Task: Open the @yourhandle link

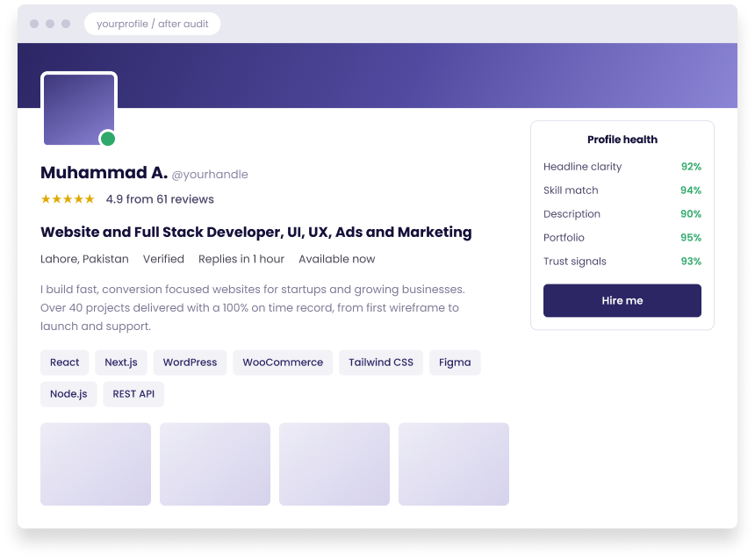Action: [x=210, y=175]
